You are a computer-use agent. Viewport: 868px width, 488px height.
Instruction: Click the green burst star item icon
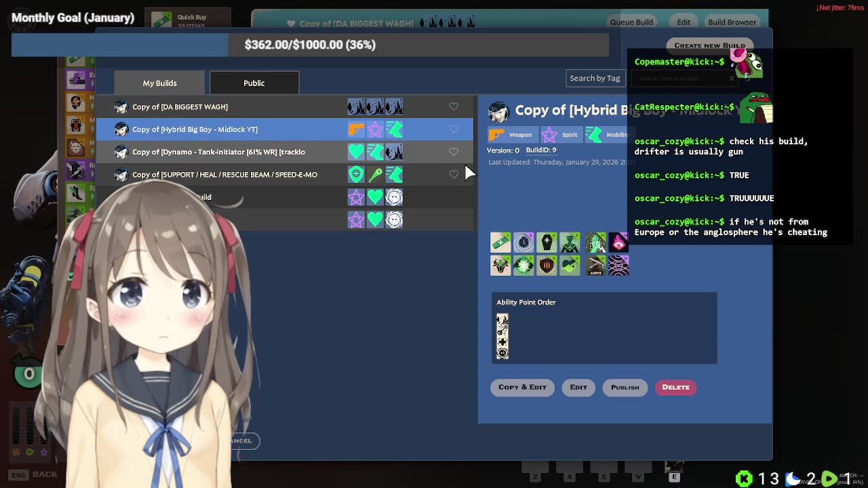[x=524, y=265]
